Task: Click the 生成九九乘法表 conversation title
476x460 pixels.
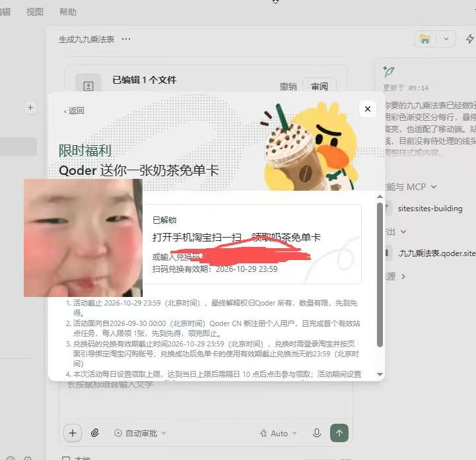Action: pos(86,39)
